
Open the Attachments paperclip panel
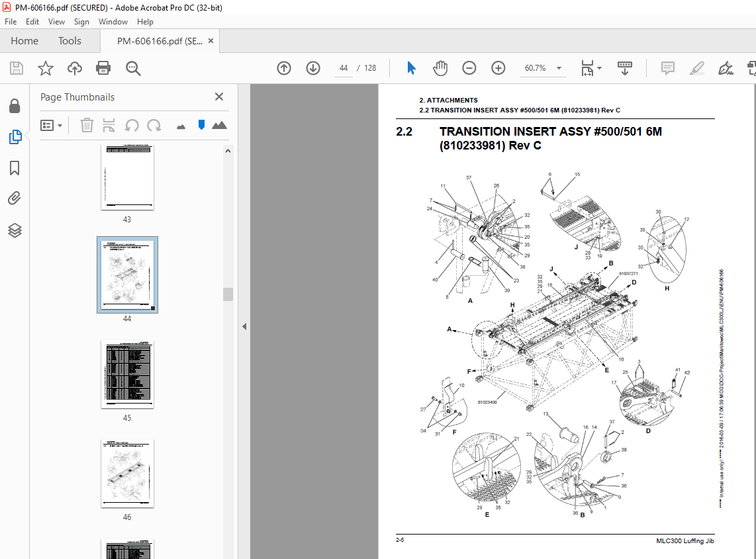(x=15, y=198)
